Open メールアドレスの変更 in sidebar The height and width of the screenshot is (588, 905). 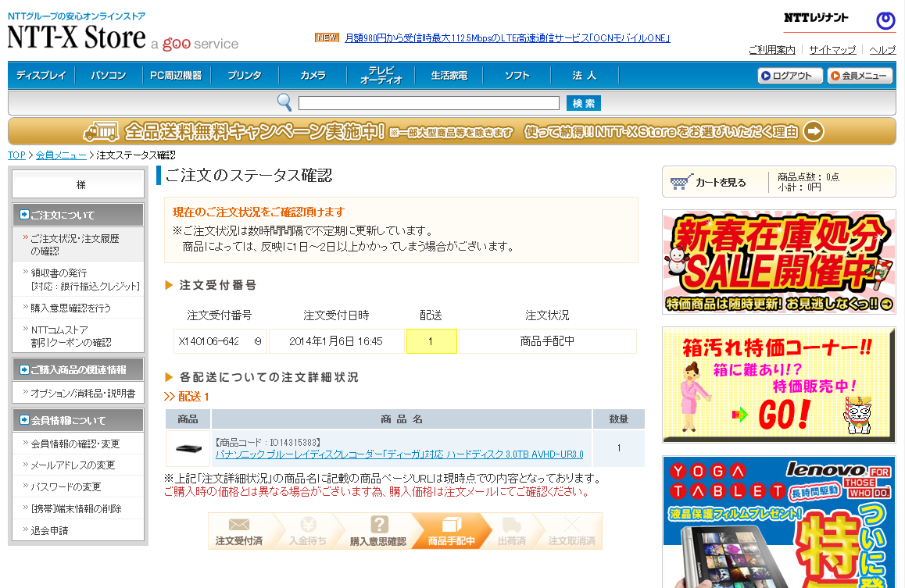pyautogui.click(x=78, y=465)
